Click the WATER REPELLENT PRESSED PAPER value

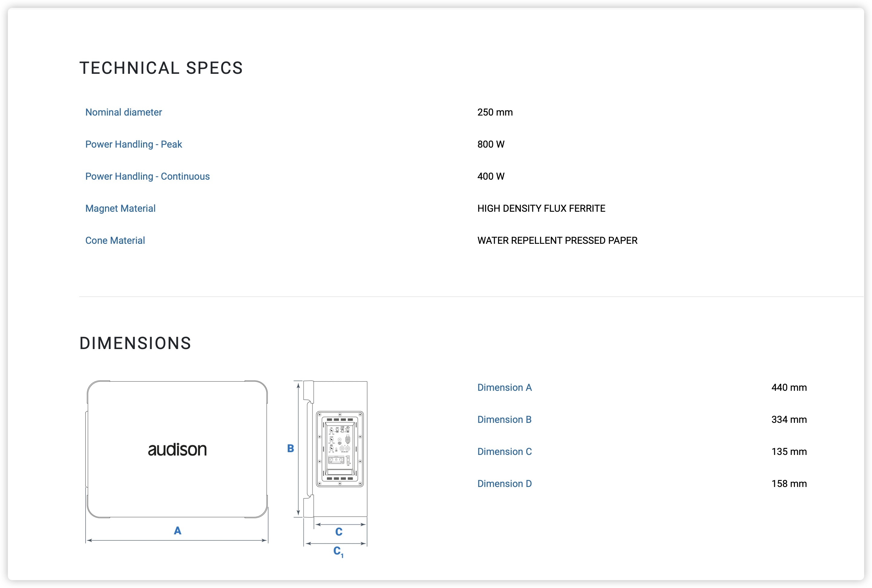click(x=557, y=240)
